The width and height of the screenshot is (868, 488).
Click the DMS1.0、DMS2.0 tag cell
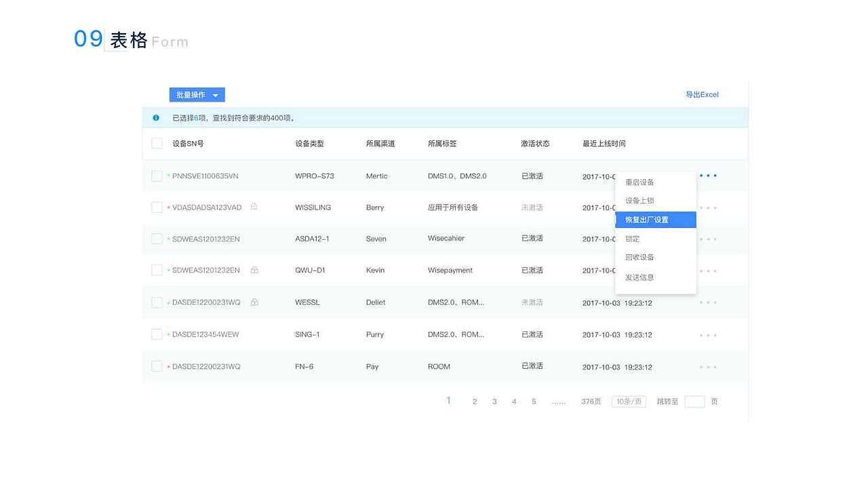pyautogui.click(x=457, y=176)
